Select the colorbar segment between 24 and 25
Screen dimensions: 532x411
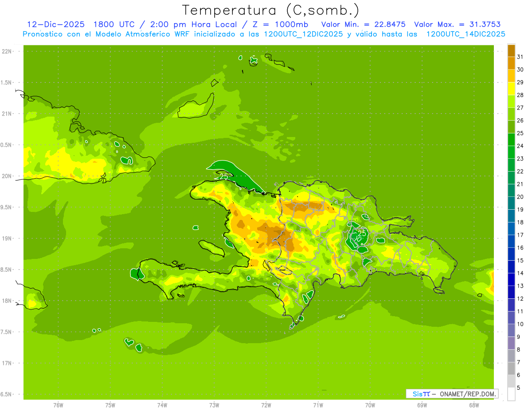pos(511,140)
